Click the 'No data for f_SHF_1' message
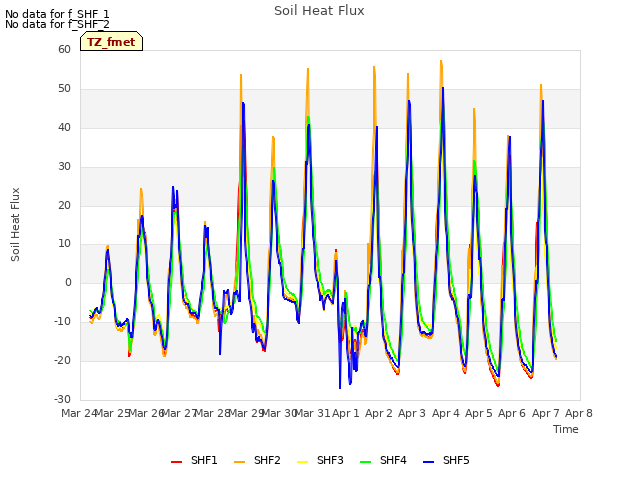 [57, 14]
